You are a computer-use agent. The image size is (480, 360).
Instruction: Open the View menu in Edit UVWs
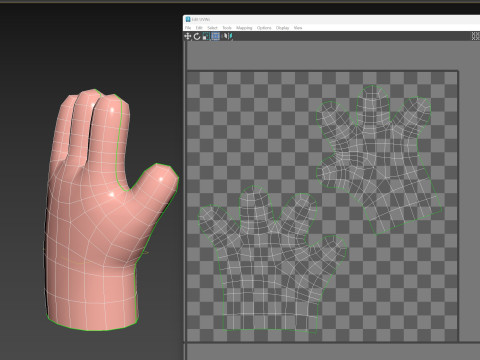point(298,28)
